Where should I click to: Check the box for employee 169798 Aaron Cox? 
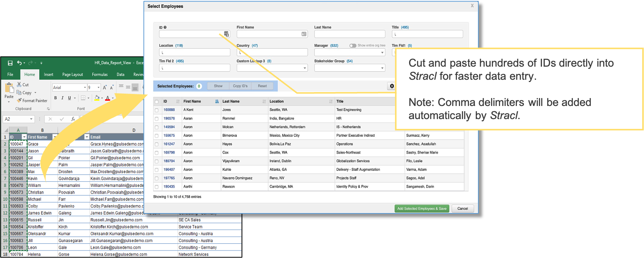tap(157, 153)
